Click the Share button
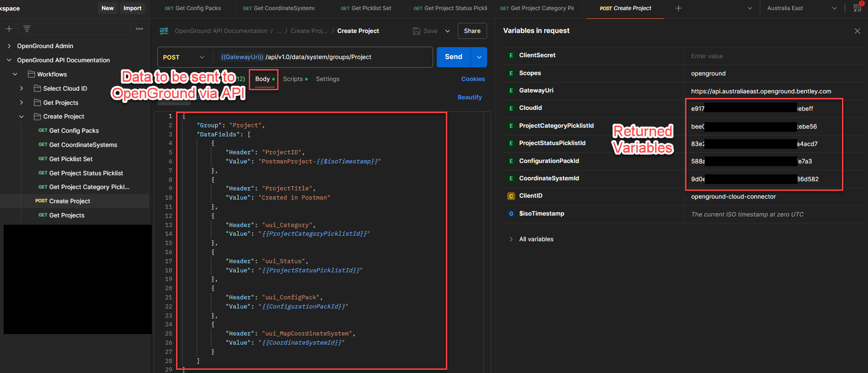 coord(472,31)
